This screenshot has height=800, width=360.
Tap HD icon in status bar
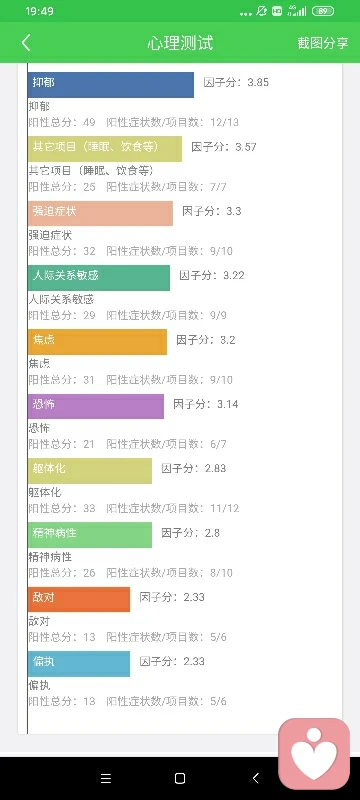(277, 11)
